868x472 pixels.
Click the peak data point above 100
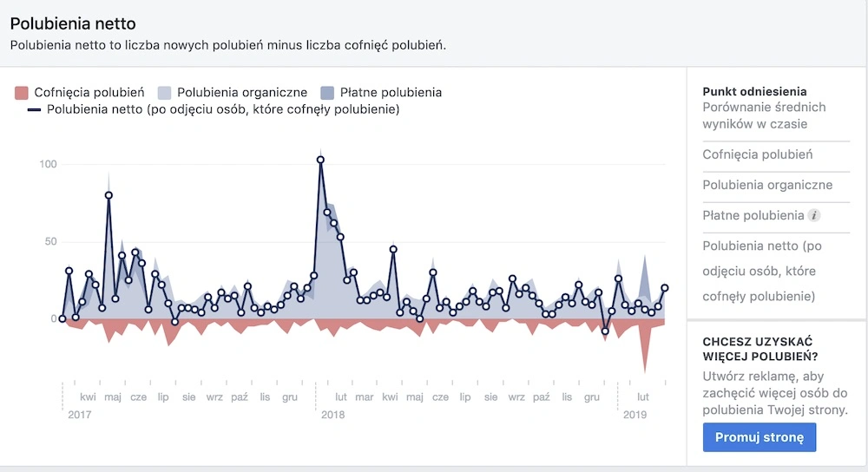[320, 160]
